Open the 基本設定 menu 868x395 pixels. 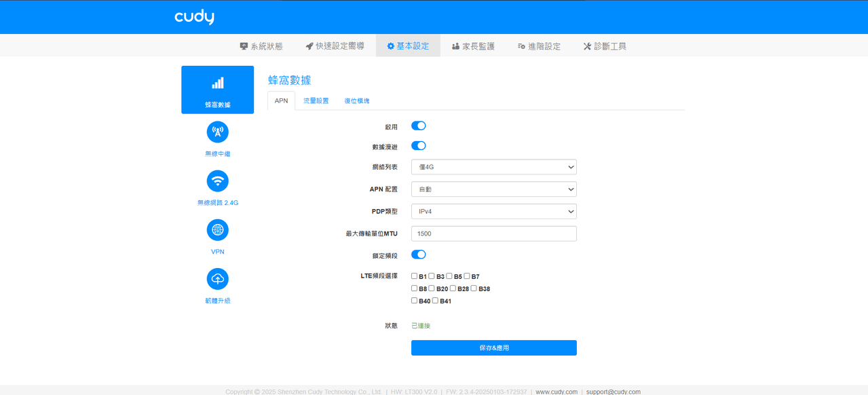(408, 46)
